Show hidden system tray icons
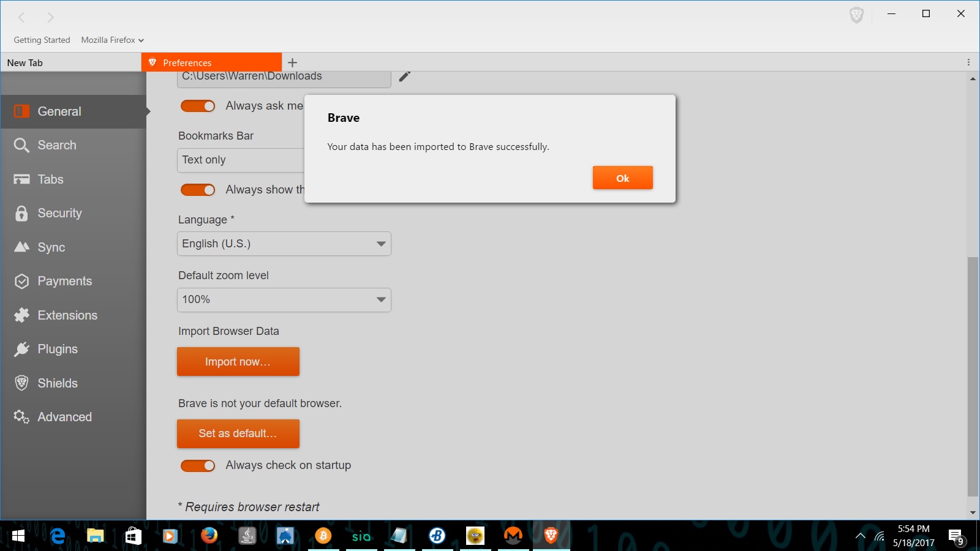The width and height of the screenshot is (980, 551). tap(861, 536)
